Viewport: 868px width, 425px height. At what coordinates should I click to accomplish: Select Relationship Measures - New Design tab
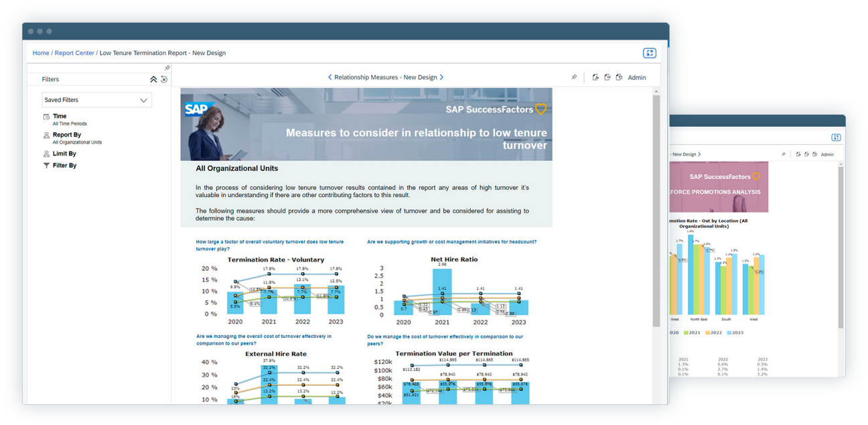coord(386,77)
